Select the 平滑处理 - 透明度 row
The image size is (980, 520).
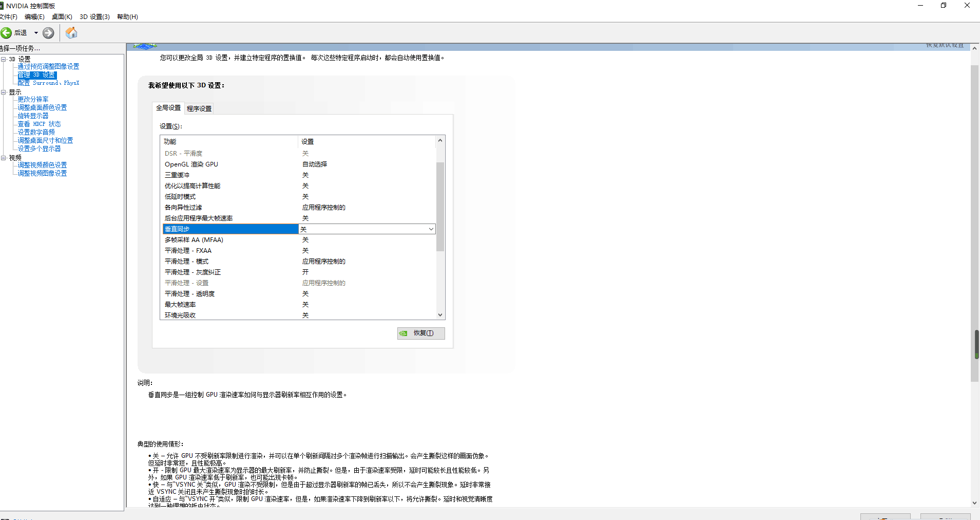[x=299, y=294]
